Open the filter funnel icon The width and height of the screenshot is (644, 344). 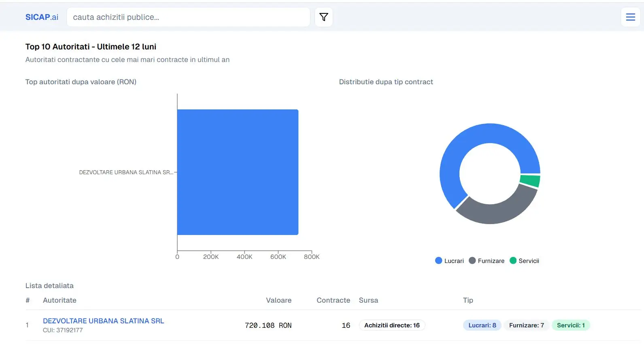323,17
